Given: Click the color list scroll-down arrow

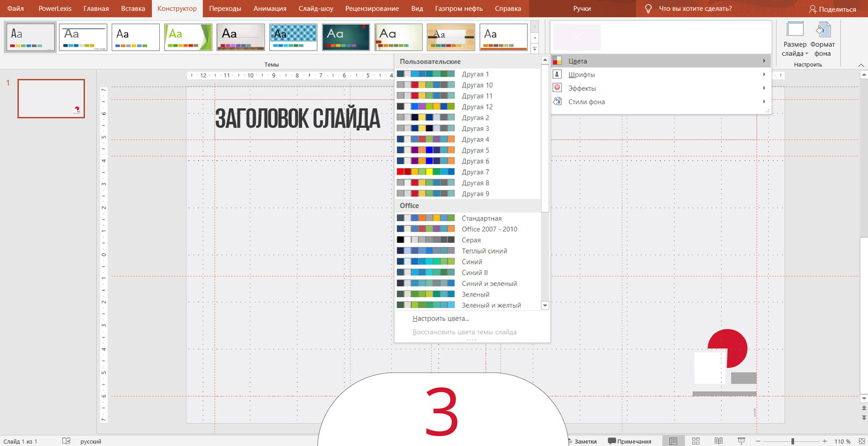Looking at the screenshot, I should click(545, 305).
